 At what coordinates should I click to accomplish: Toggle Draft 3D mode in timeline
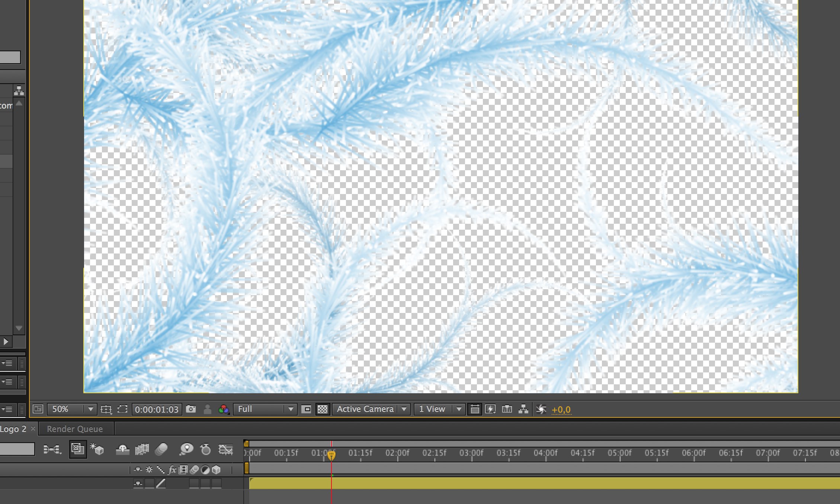pos(97,449)
